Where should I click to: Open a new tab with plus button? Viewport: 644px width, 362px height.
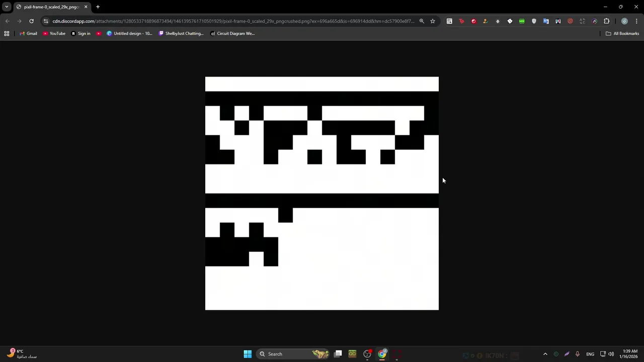tap(98, 7)
